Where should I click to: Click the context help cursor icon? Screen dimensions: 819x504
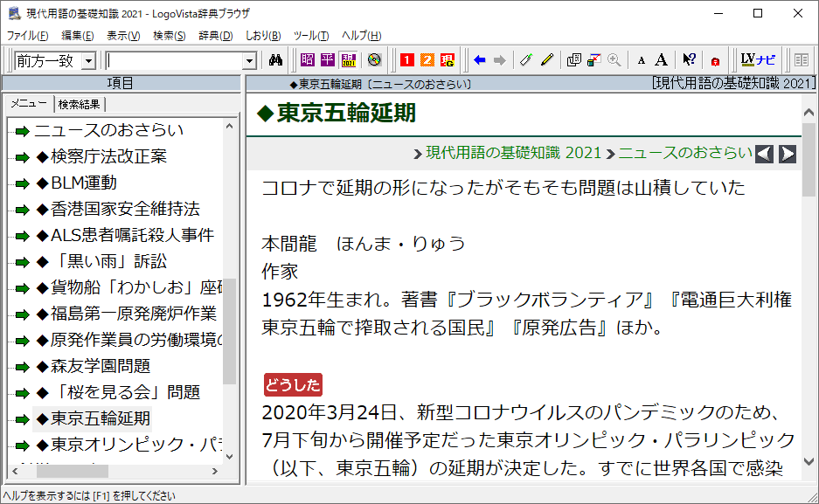(x=689, y=60)
